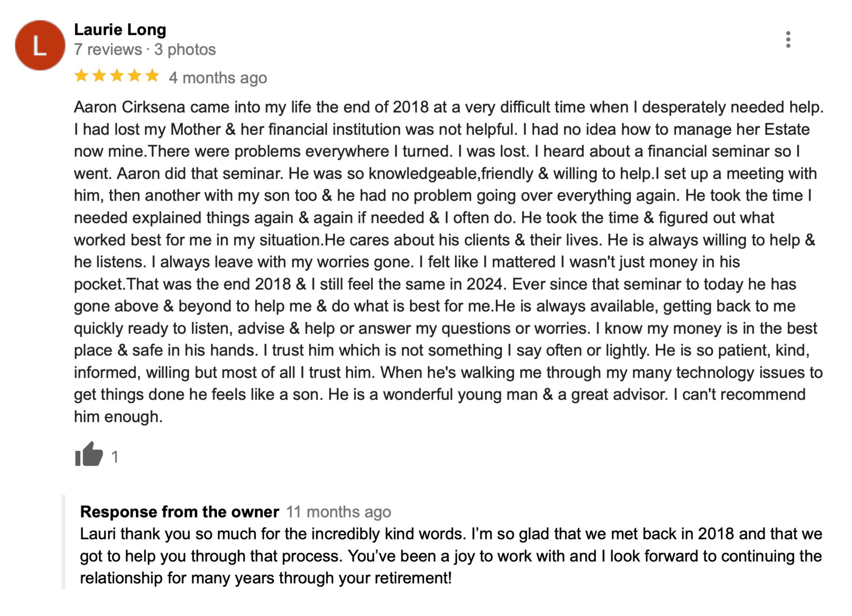Screen dimensions: 852x616
Task: Click the "3 photos" count text
Action: point(185,49)
